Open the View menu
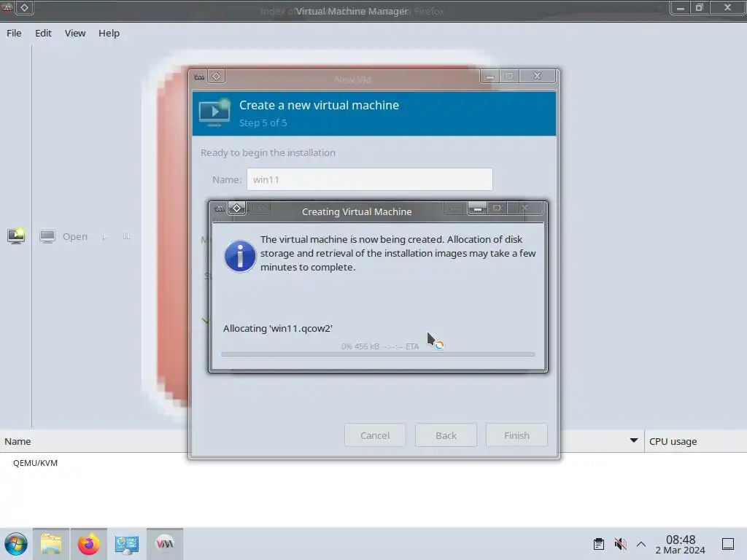Screen dimensions: 747x560 [x=75, y=33]
